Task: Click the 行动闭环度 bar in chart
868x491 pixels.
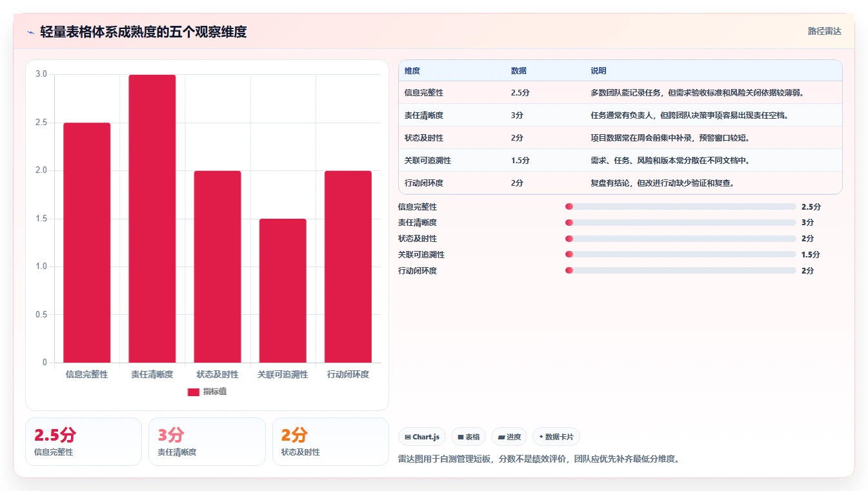Action: (x=348, y=266)
